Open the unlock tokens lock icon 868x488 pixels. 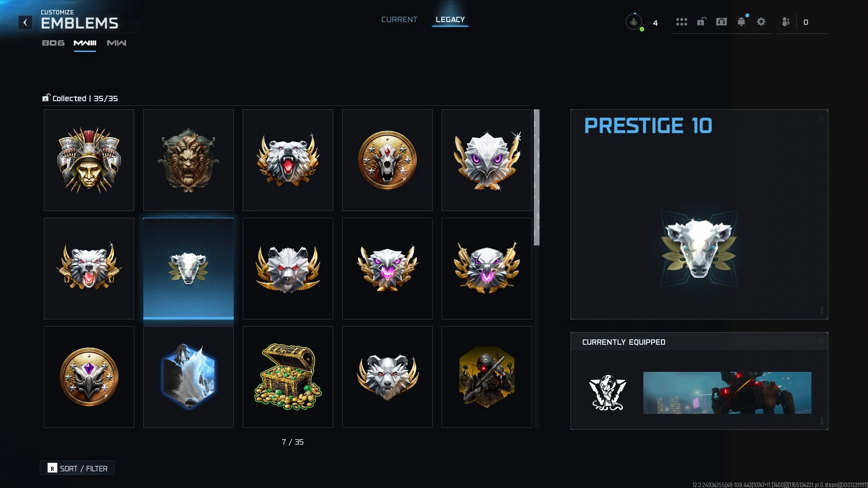tap(702, 22)
